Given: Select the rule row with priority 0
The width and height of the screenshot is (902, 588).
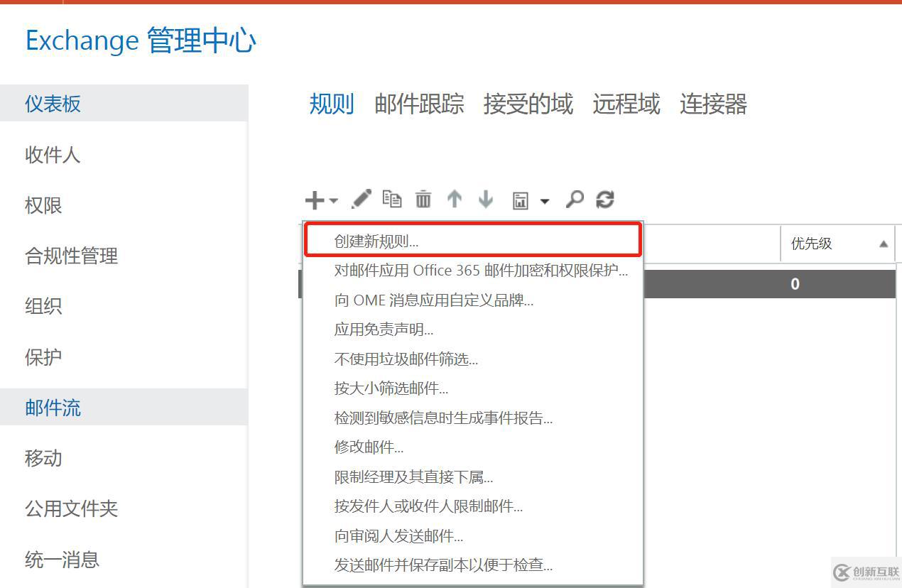Looking at the screenshot, I should point(769,283).
